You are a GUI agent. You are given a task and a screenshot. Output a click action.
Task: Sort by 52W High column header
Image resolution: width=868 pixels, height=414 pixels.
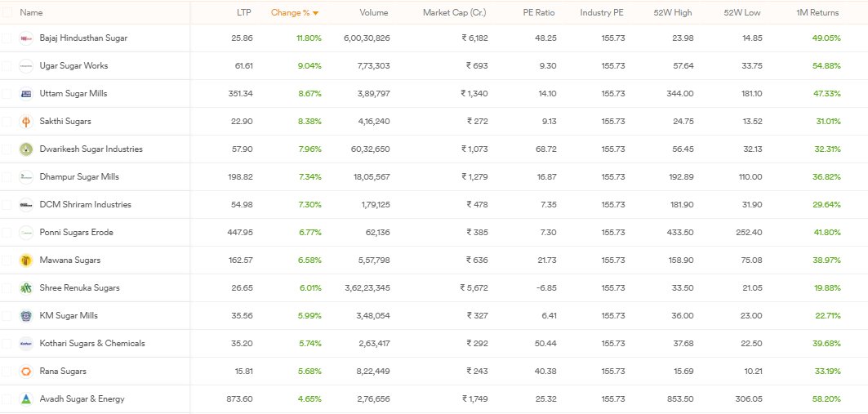(x=673, y=12)
